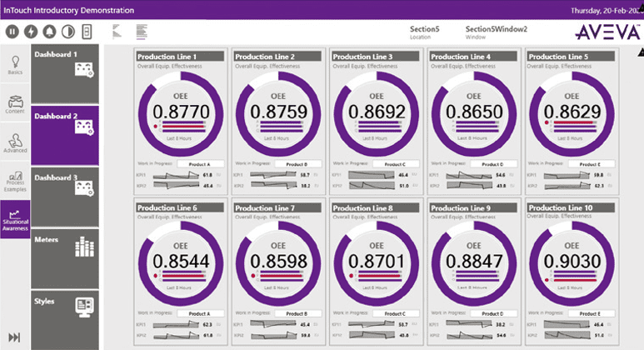Click the pause button in the top toolbar
Image resolution: width=644 pixels, height=350 pixels.
click(12, 32)
